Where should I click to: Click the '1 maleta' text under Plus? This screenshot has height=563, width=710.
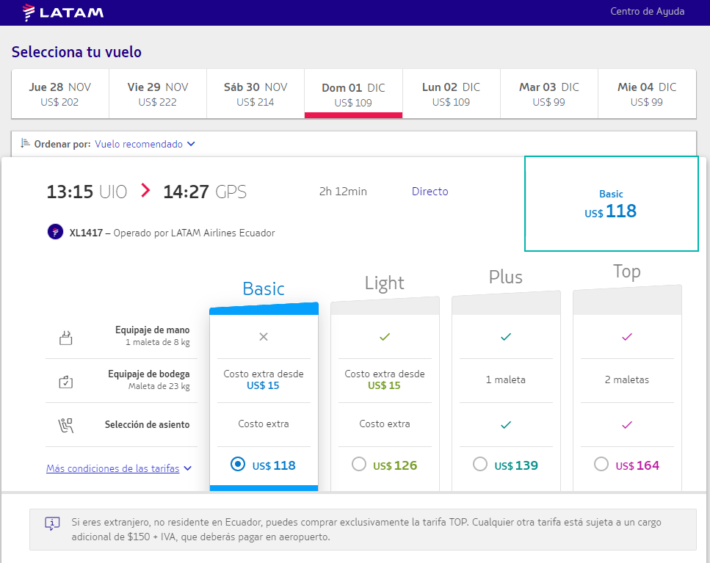tap(506, 380)
